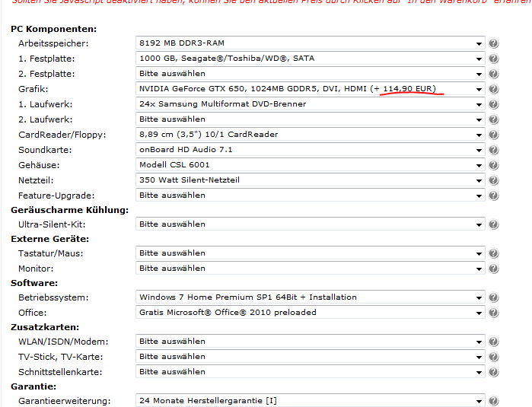Image resolution: width=532 pixels, height=407 pixels.
Task: Open help icon for Garantieerweiterung row
Action: [x=494, y=401]
